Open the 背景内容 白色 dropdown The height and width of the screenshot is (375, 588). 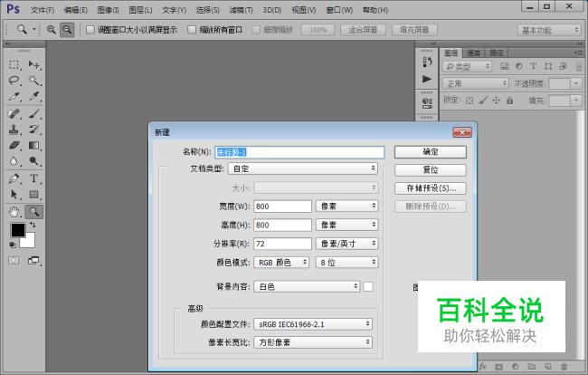pyautogui.click(x=307, y=287)
